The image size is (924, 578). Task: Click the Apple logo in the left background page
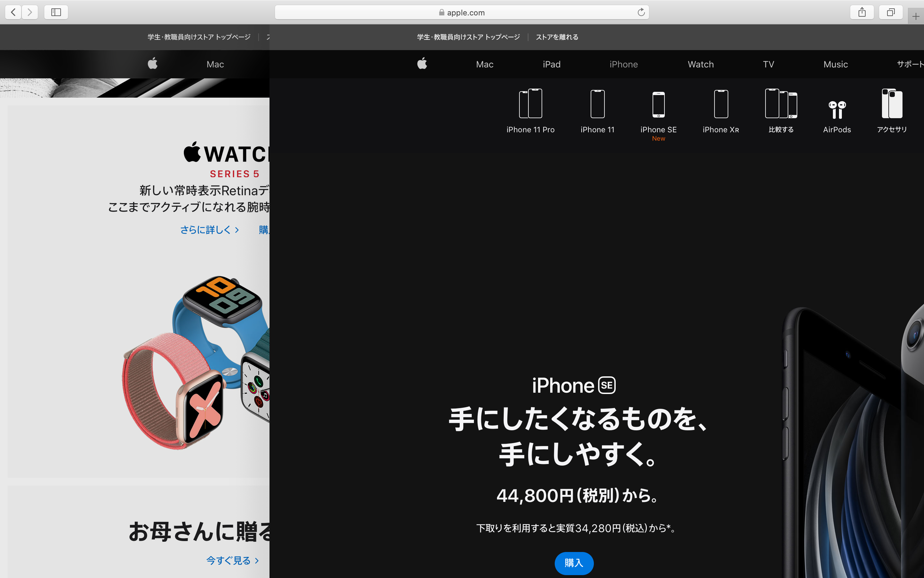tap(153, 64)
